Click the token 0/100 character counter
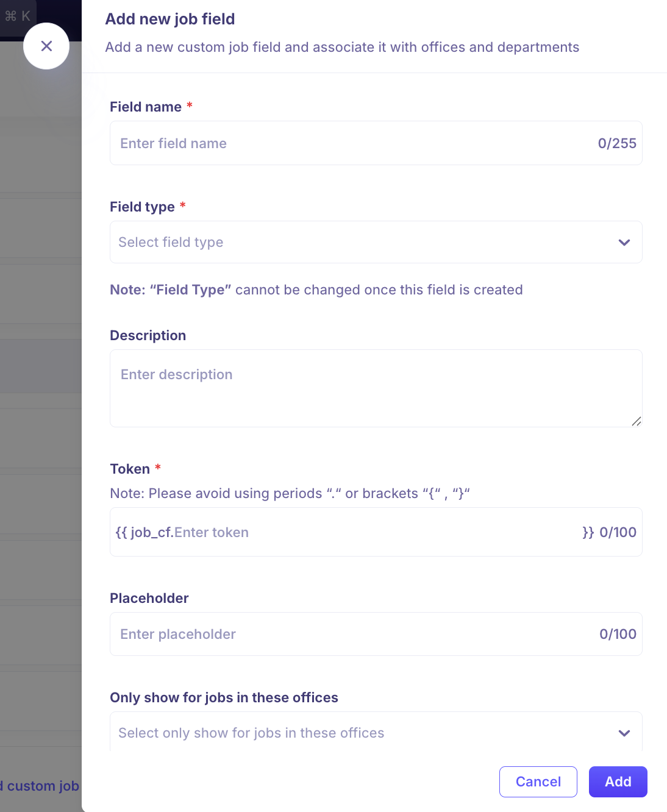 [618, 532]
